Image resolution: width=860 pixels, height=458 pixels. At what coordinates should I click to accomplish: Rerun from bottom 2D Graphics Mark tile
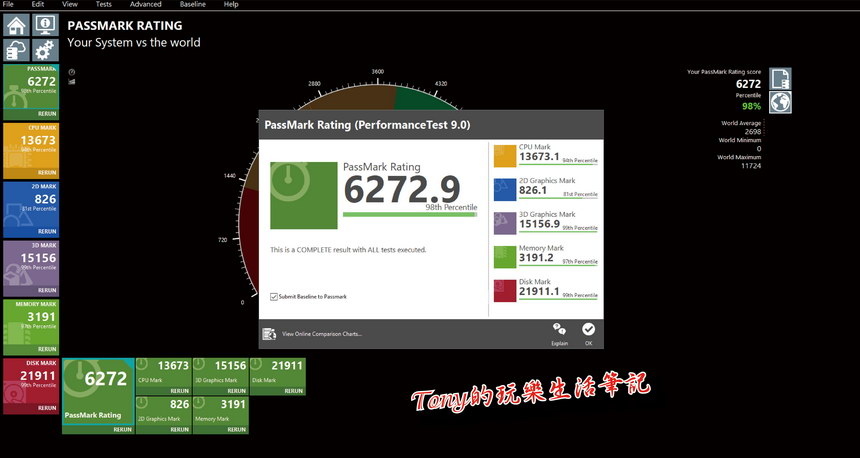tap(179, 429)
